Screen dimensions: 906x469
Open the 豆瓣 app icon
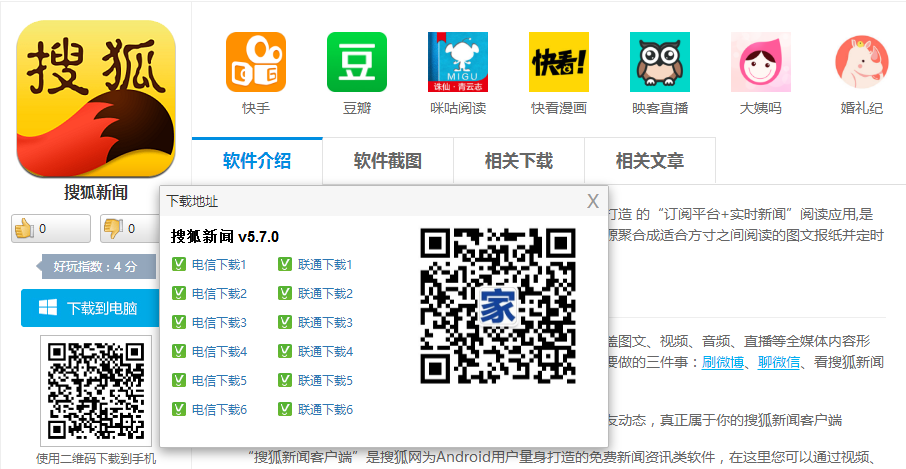coord(357,62)
